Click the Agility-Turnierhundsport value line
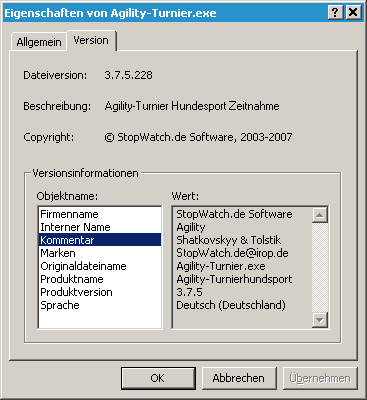This screenshot has width=367, height=400. 234,279
